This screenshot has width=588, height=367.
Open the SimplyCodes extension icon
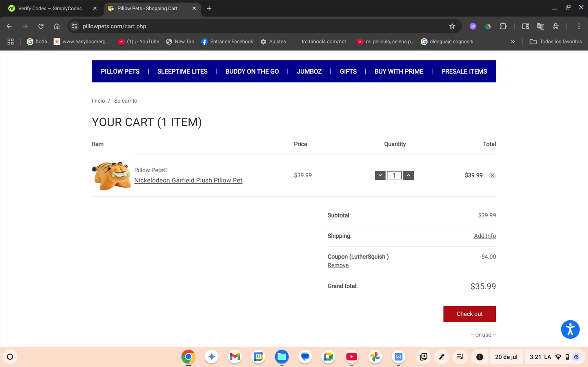(x=473, y=26)
